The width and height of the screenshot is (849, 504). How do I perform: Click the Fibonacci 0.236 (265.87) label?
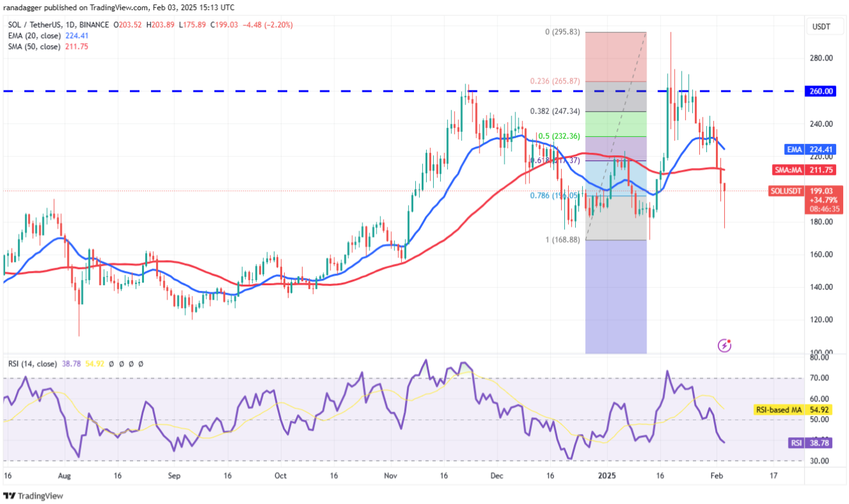tap(555, 81)
